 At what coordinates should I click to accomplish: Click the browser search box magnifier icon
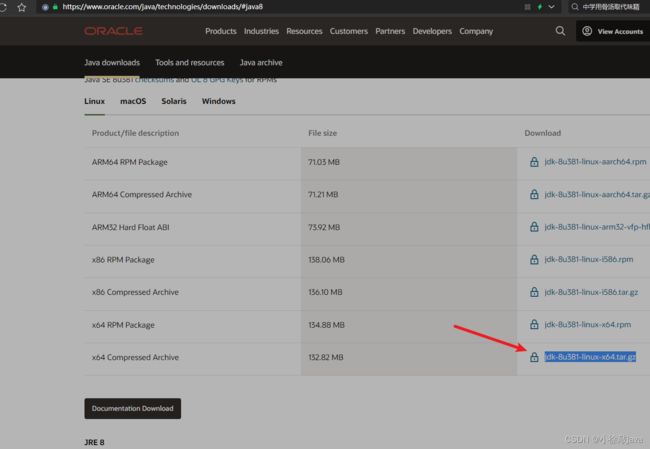(575, 7)
